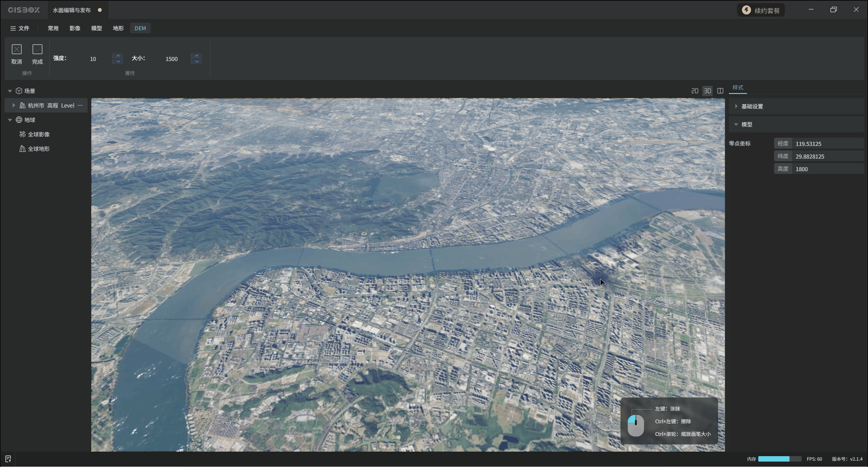Switch the viewport to 2D mode
Image resolution: width=868 pixels, height=467 pixels.
pyautogui.click(x=695, y=91)
